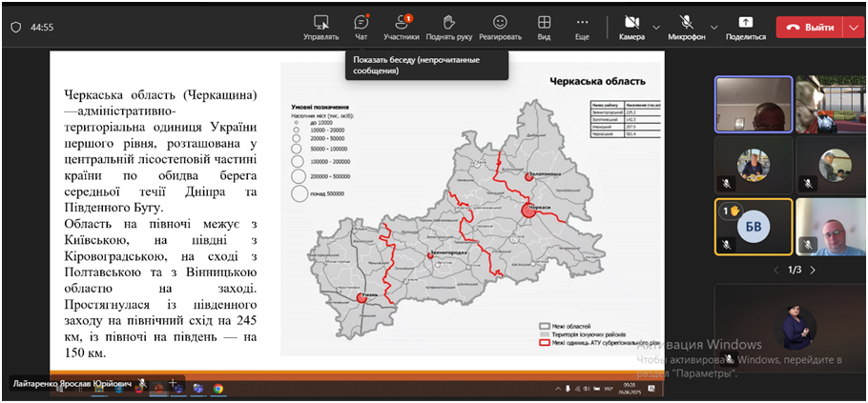This screenshot has height=403, width=868.
Task: Raise hand with Поднять руку
Action: point(449,27)
